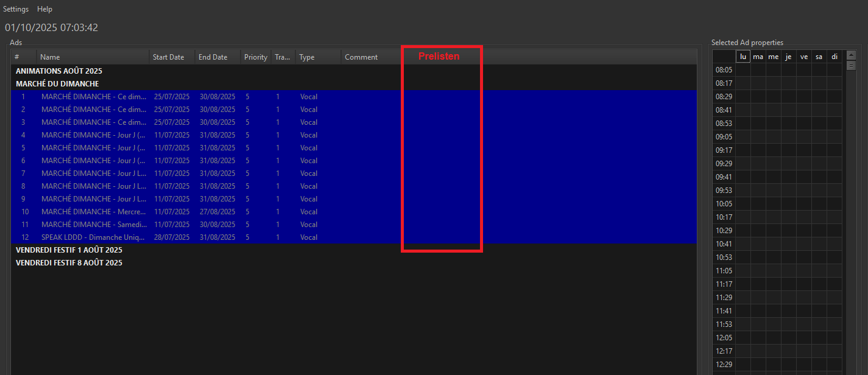Sort ads by Start Date column
Image resolution: width=868 pixels, height=375 pixels.
[168, 57]
